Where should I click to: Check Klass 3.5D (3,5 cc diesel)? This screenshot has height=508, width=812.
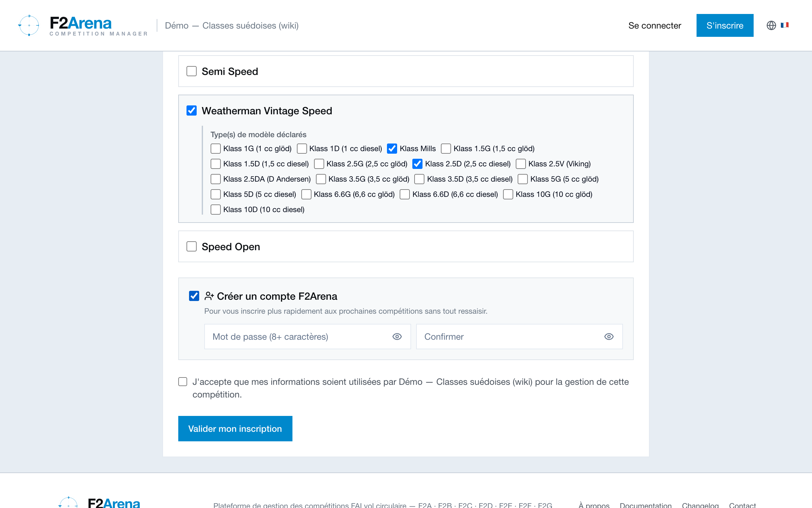pyautogui.click(x=419, y=179)
